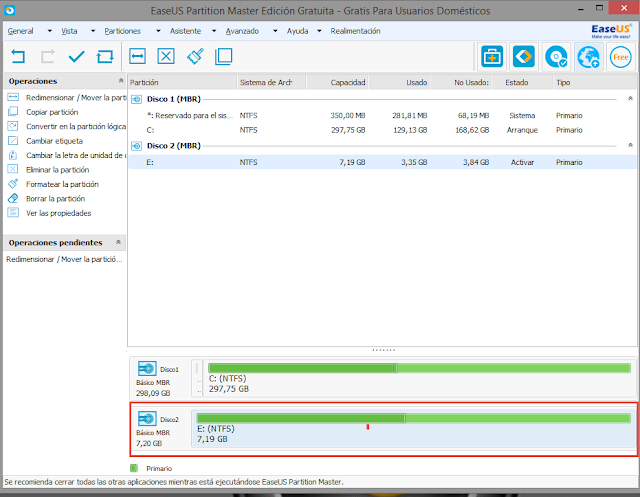640x497 pixels.
Task: Select the Disco2 drive icon in disk map
Action: coord(147,419)
